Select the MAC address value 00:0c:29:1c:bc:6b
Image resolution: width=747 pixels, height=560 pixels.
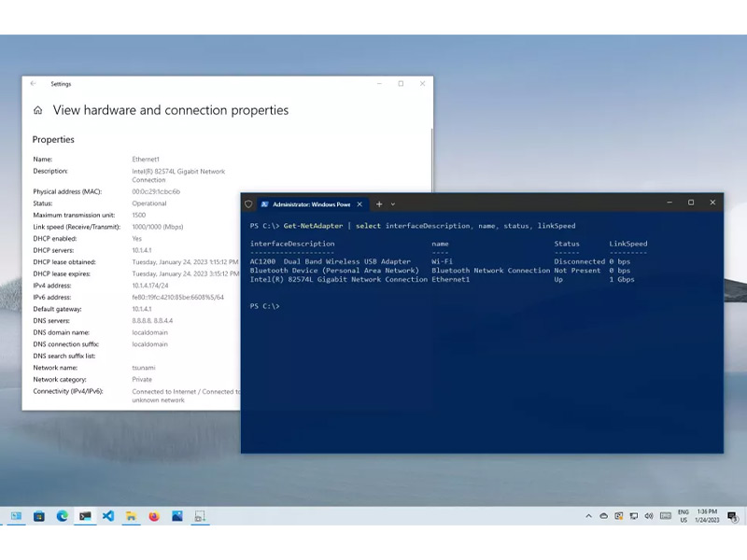point(156,191)
